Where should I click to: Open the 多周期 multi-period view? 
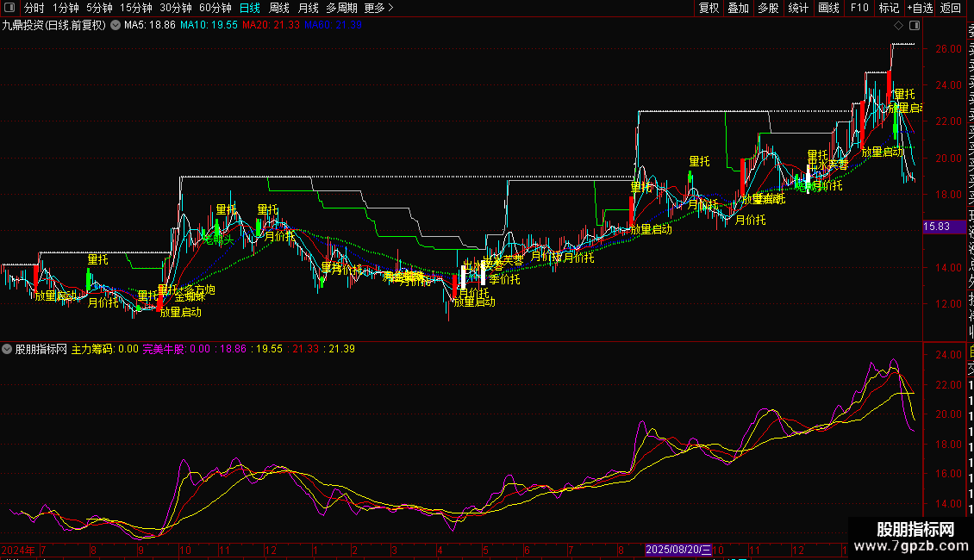pyautogui.click(x=341, y=8)
